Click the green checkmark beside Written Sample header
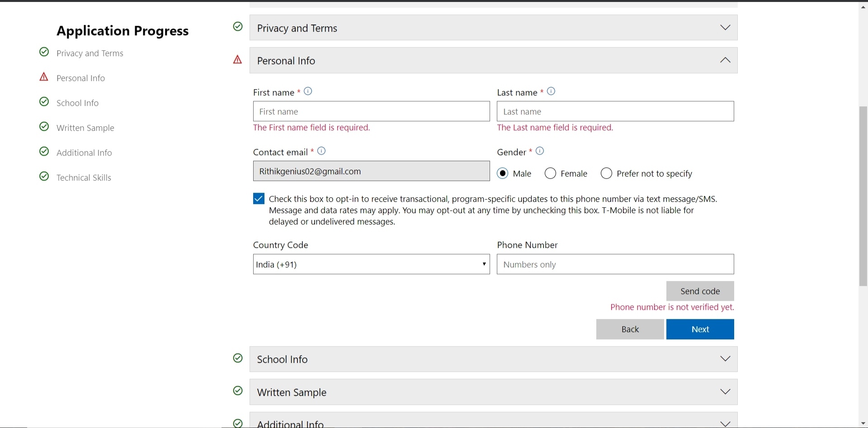Screen dimensions: 868x428 tap(238, 391)
